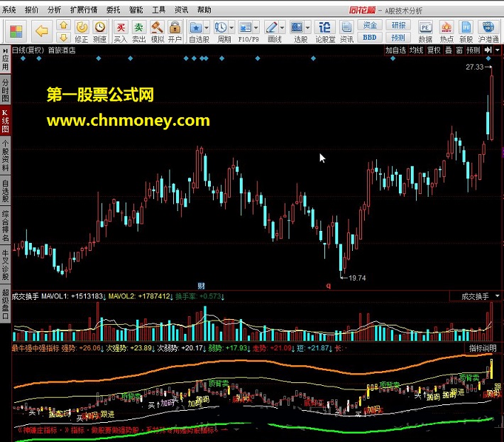
Task: Toggle 窗 multi-window mode
Action: tap(459, 50)
